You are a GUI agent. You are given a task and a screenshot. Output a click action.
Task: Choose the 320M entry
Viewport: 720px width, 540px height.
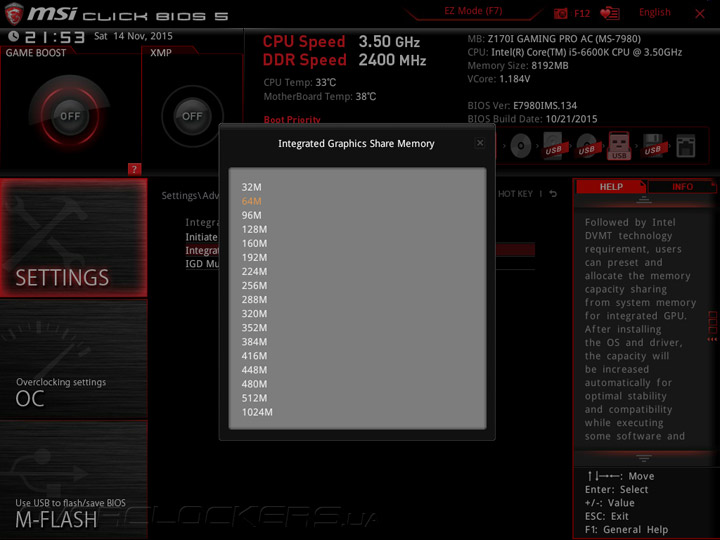pyautogui.click(x=254, y=314)
